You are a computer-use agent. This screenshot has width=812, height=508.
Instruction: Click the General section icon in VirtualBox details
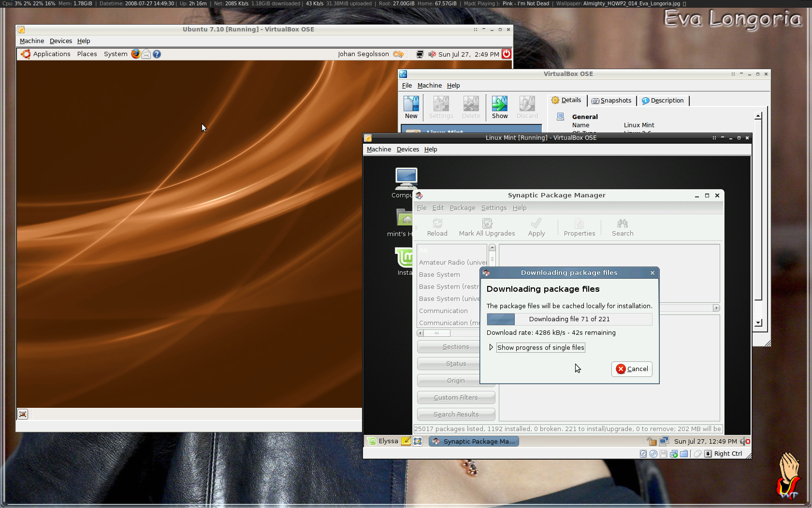click(560, 117)
